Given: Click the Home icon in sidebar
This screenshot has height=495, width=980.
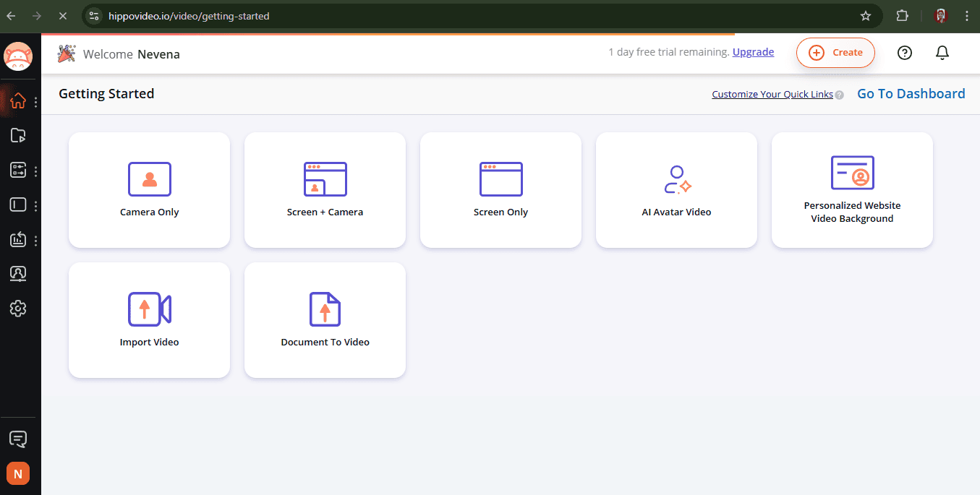Looking at the screenshot, I should point(18,101).
